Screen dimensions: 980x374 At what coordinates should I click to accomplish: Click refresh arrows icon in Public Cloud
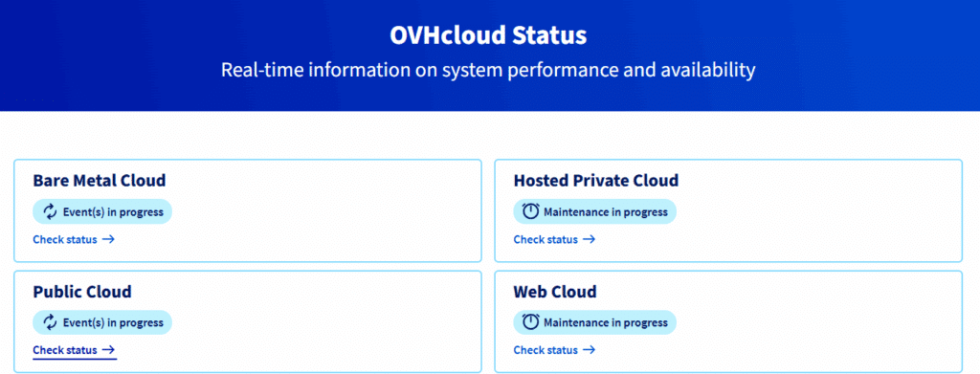tap(50, 322)
